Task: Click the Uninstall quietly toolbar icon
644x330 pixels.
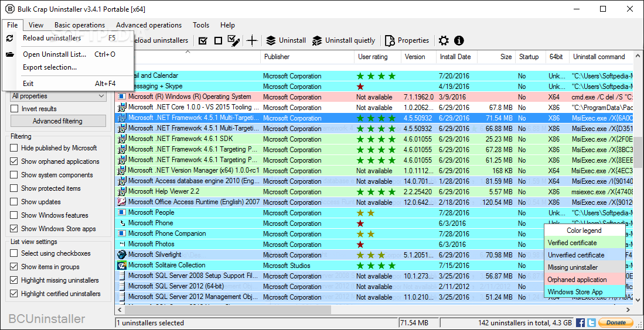Action: [316, 40]
